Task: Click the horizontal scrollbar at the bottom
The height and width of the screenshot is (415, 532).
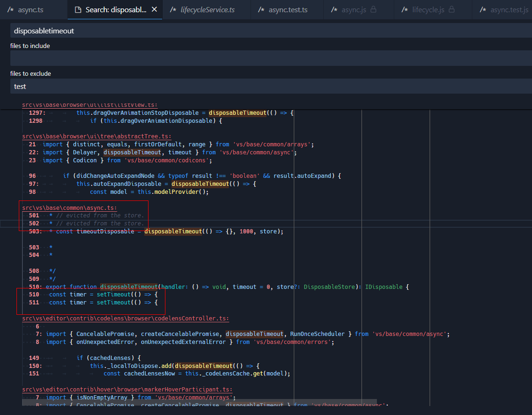Action: click(x=199, y=402)
